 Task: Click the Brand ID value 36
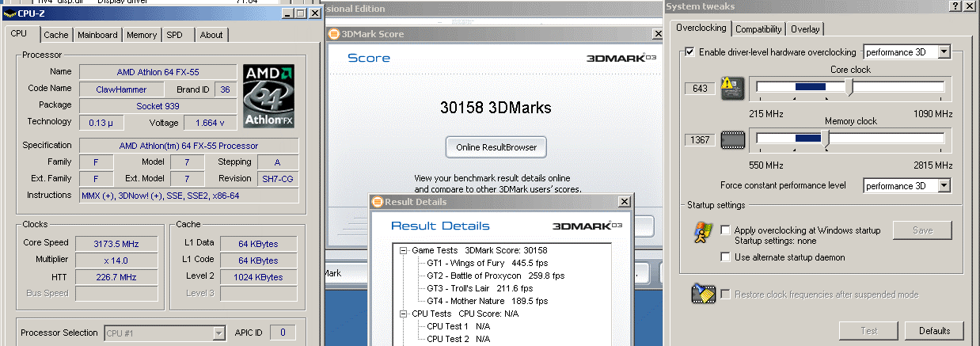click(226, 89)
